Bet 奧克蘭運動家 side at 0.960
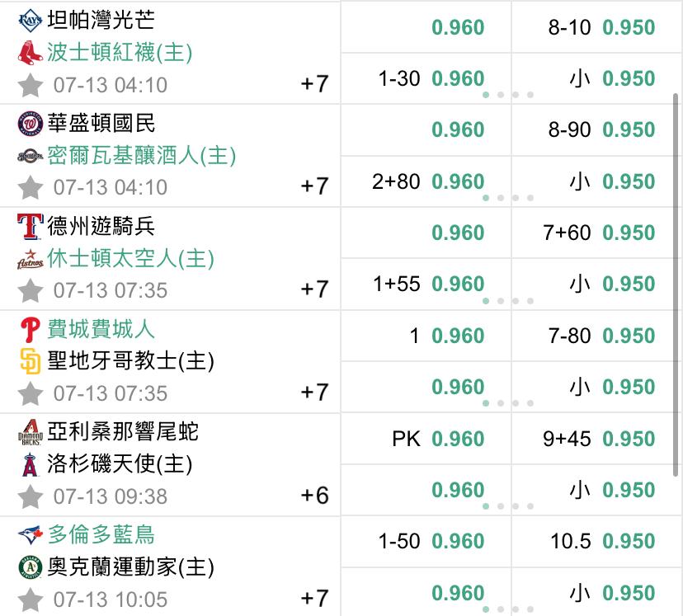 [x=426, y=593]
